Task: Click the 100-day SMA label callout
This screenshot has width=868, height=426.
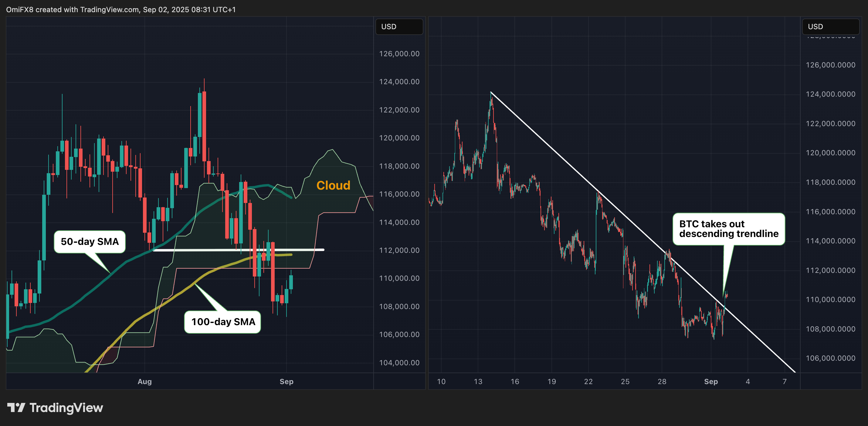Action: pyautogui.click(x=223, y=322)
